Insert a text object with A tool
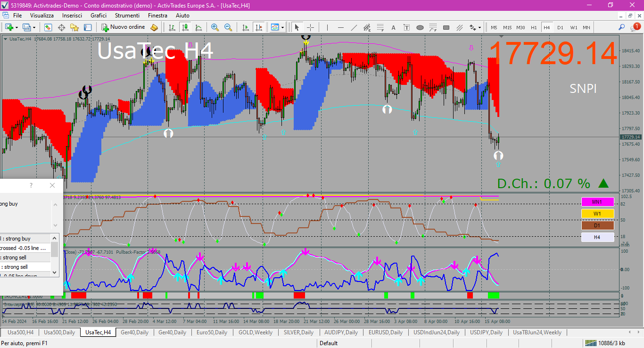Viewport: 644px width, 348px height. click(393, 27)
